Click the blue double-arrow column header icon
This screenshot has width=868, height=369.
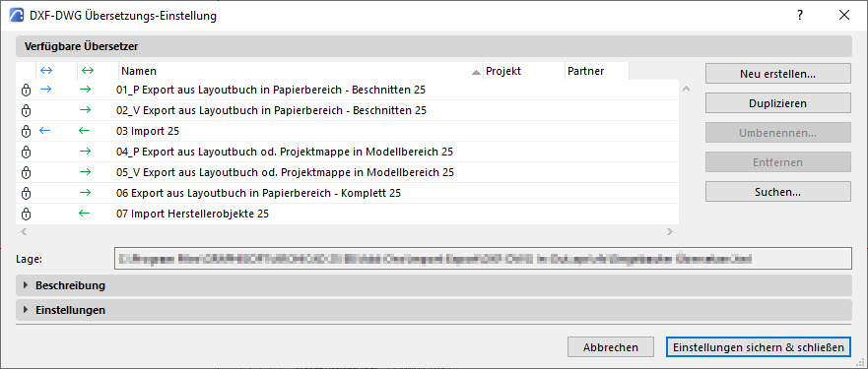pos(46,70)
